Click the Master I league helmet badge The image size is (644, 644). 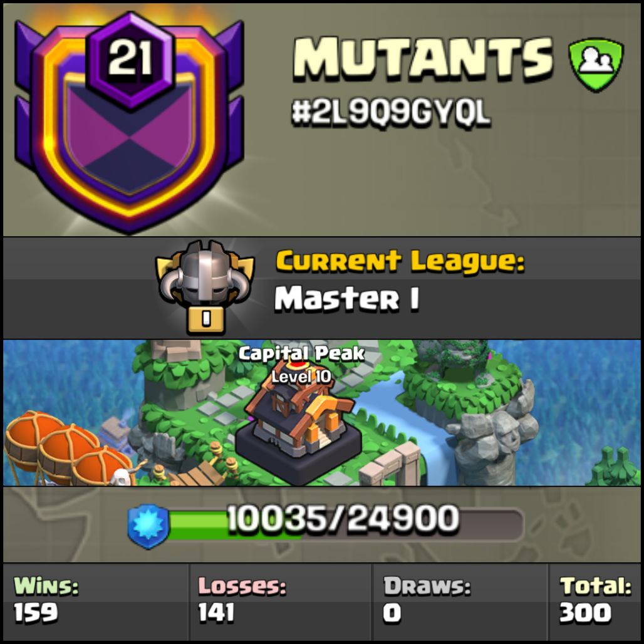tap(205, 287)
